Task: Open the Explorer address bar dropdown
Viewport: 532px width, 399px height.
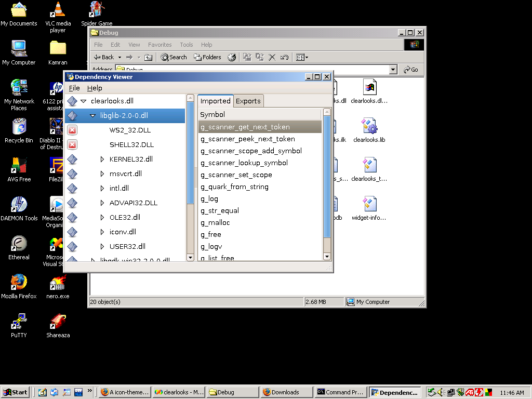Action: pyautogui.click(x=393, y=70)
